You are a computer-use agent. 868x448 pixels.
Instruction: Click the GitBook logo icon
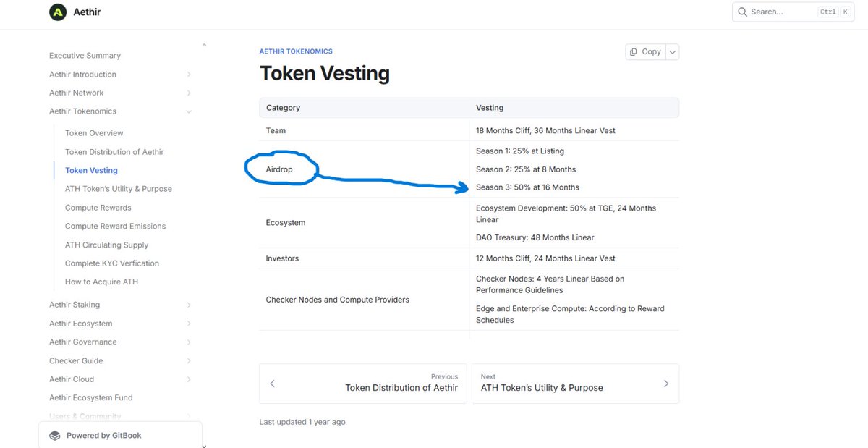[55, 436]
